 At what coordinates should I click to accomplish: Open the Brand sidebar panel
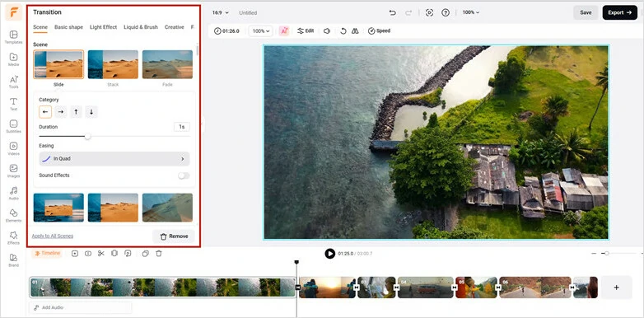tap(13, 260)
